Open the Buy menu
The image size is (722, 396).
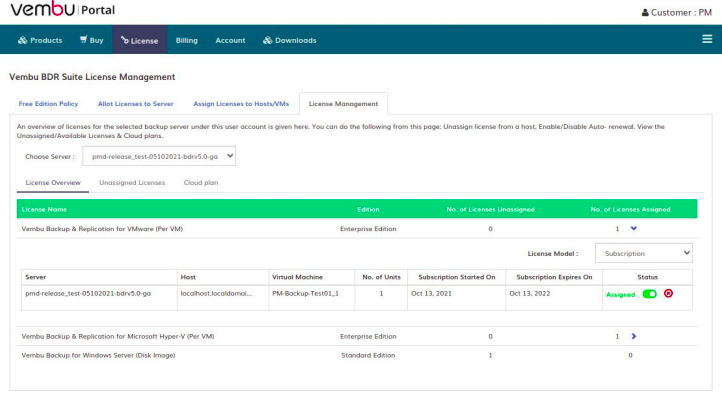pyautogui.click(x=91, y=40)
